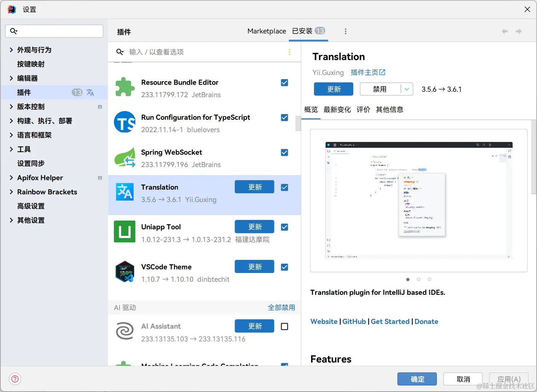Switch to the 已安装 tab
Viewport: 537px width, 392px height.
click(x=309, y=31)
